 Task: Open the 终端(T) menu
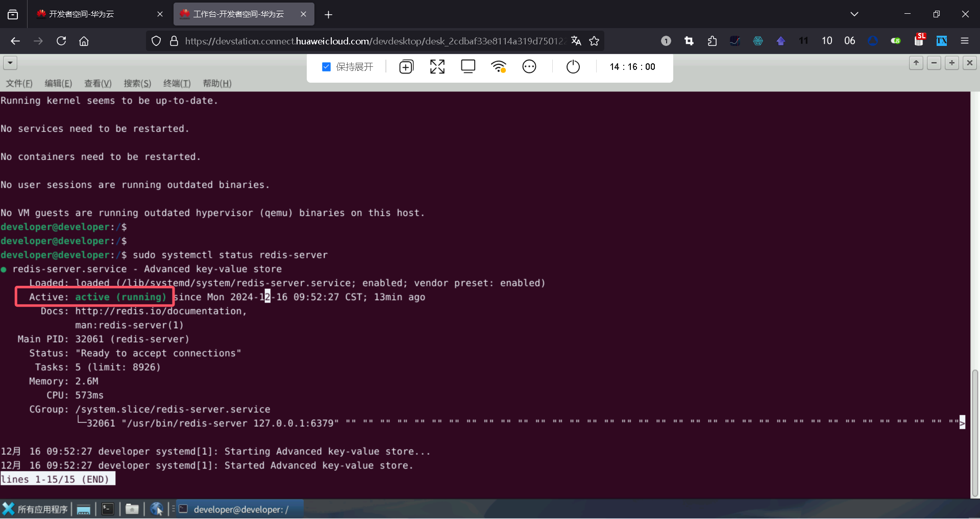tap(177, 83)
